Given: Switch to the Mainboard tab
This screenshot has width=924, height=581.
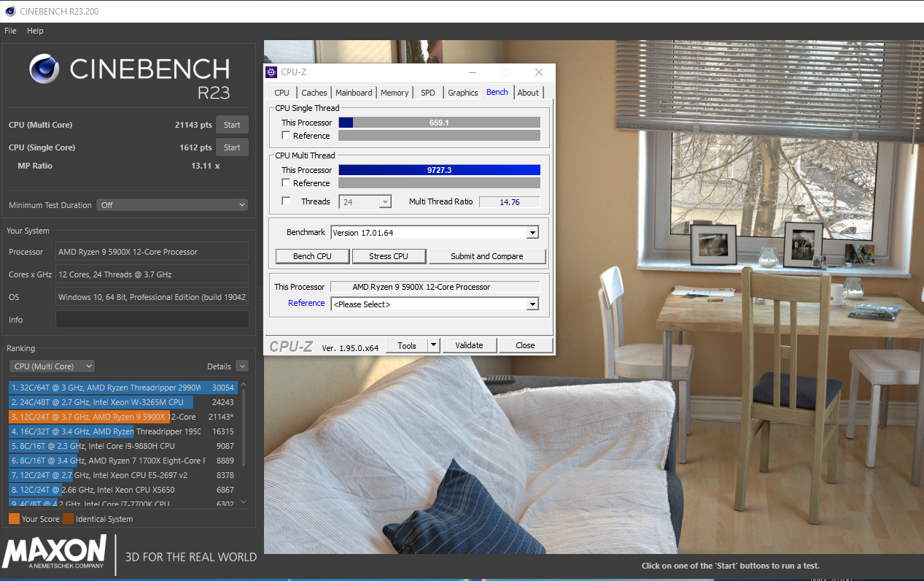Looking at the screenshot, I should (354, 93).
